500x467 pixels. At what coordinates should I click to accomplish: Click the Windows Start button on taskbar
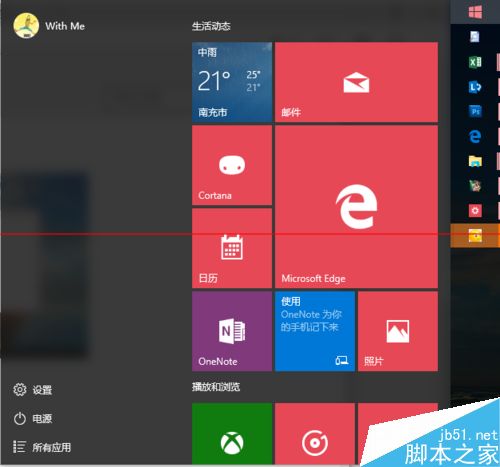[x=475, y=12]
